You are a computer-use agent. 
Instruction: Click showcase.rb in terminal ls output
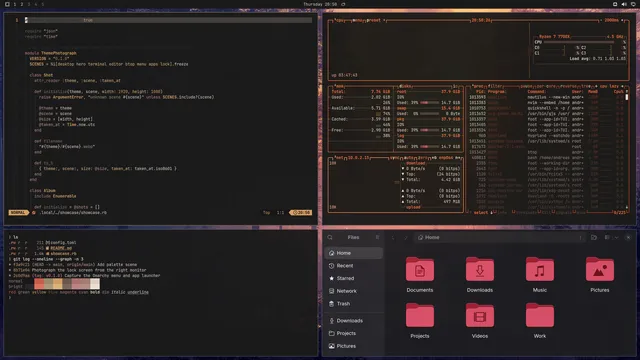[x=63, y=253]
